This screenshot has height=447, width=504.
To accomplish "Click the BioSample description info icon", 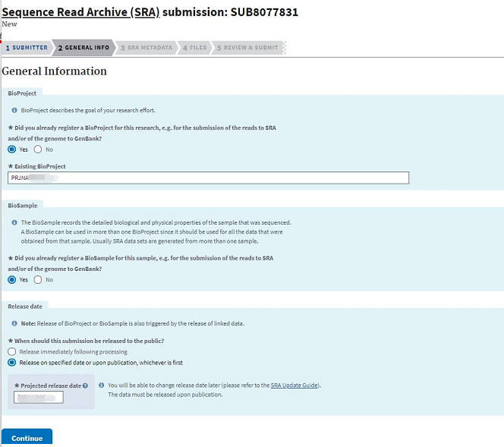I will (x=14, y=222).
